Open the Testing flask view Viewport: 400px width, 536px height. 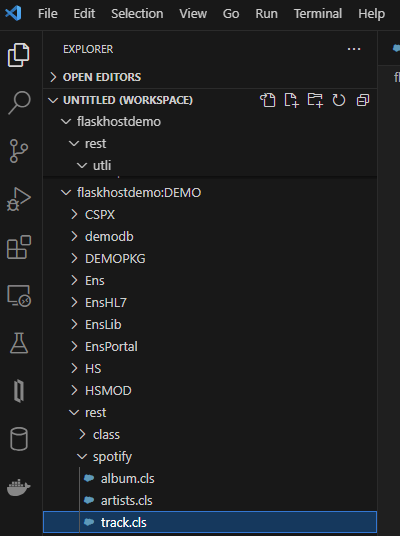19,343
